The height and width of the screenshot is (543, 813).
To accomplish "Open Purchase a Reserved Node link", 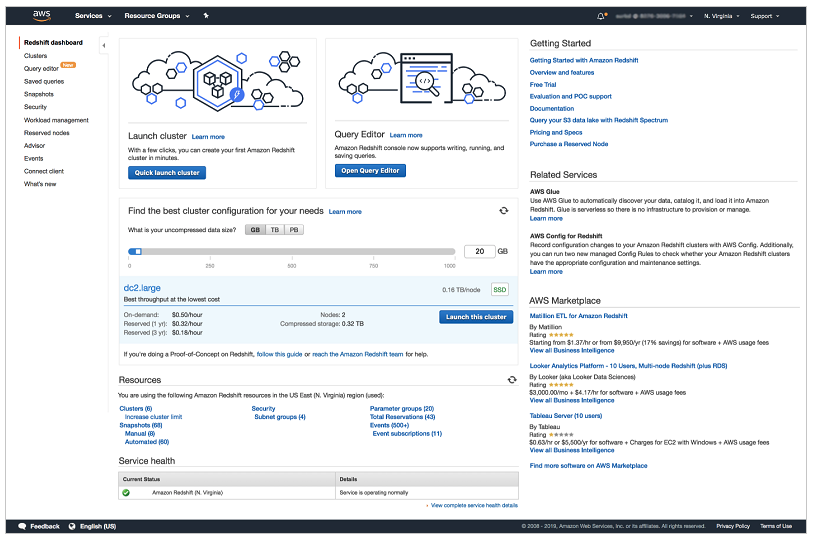I will point(569,144).
